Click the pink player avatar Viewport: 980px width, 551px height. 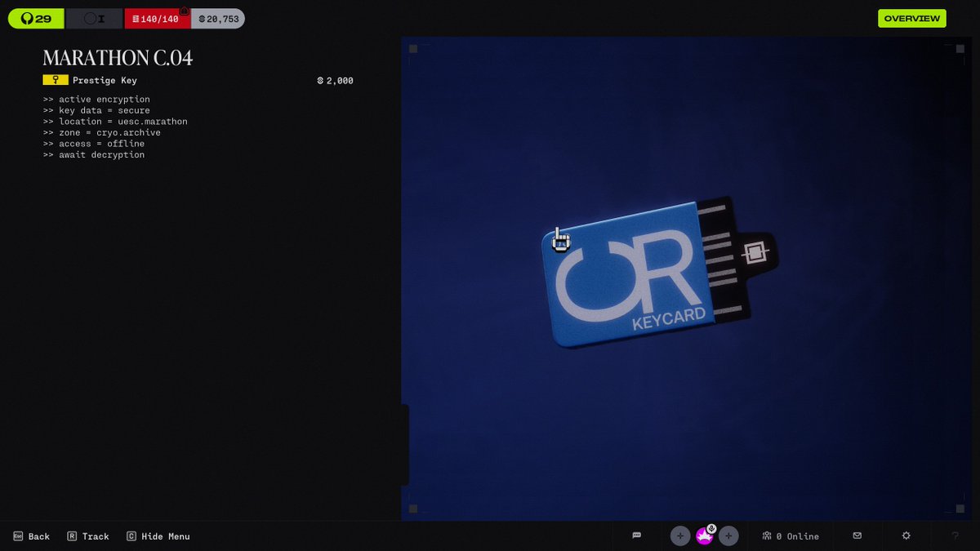(x=704, y=537)
